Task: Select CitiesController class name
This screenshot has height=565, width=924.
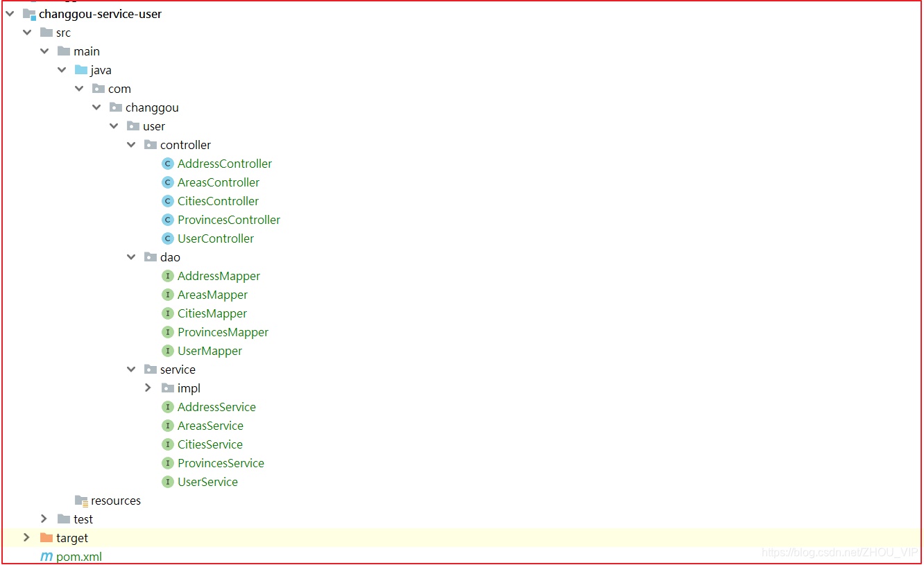Action: tap(218, 201)
